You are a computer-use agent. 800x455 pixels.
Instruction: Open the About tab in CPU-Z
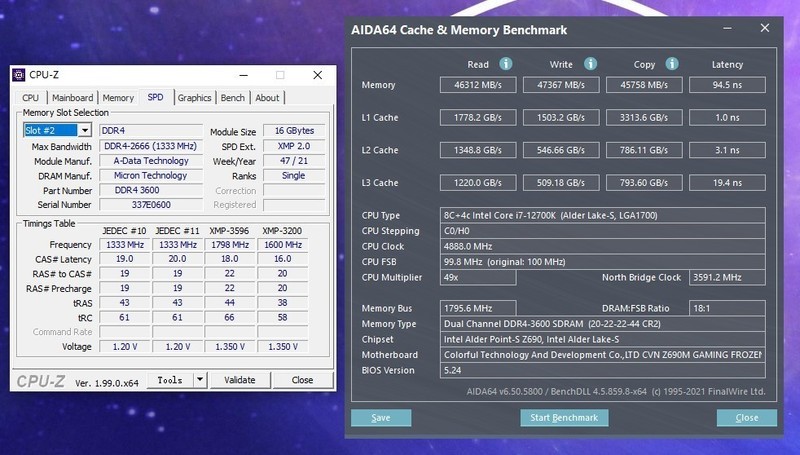(x=267, y=97)
